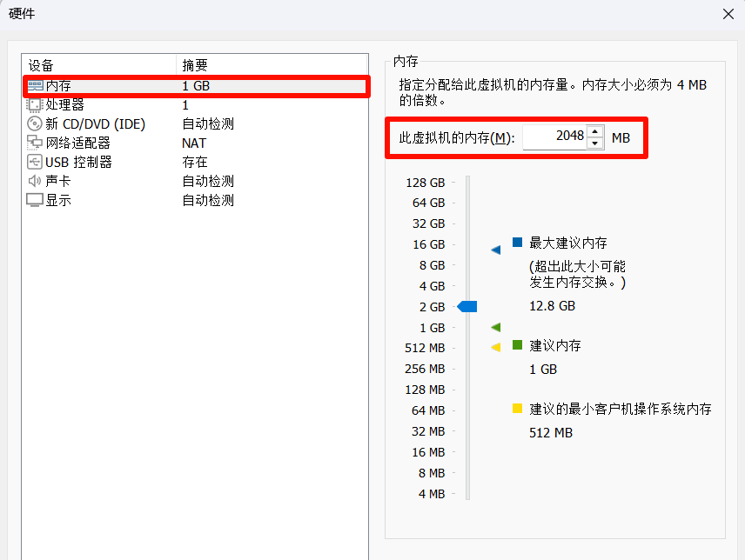The image size is (745, 560).
Task: Click the 4 MB slider label
Action: coord(432,494)
